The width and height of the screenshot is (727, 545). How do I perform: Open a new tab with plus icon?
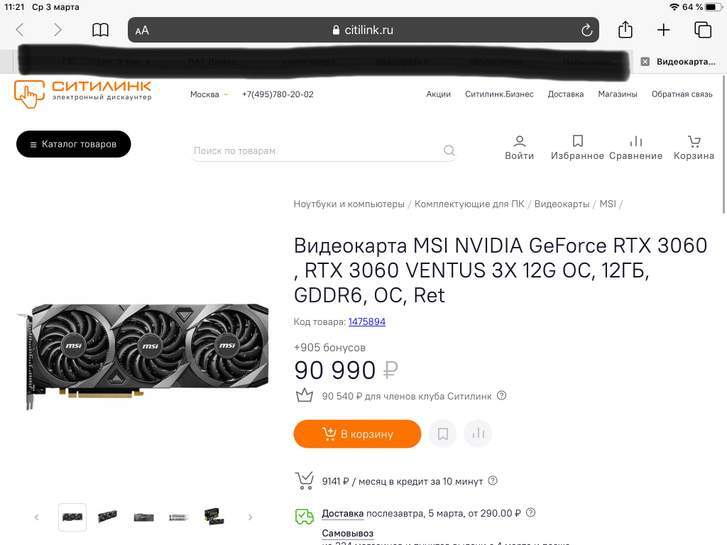pyautogui.click(x=663, y=30)
